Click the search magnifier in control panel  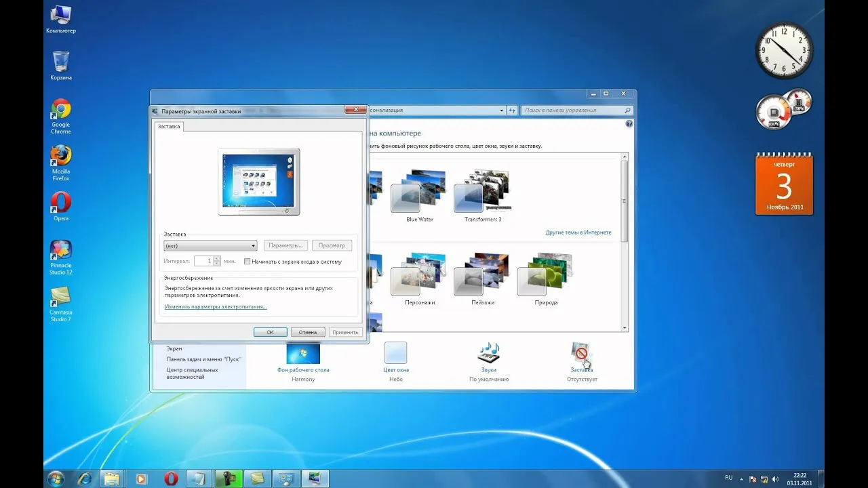tap(627, 110)
